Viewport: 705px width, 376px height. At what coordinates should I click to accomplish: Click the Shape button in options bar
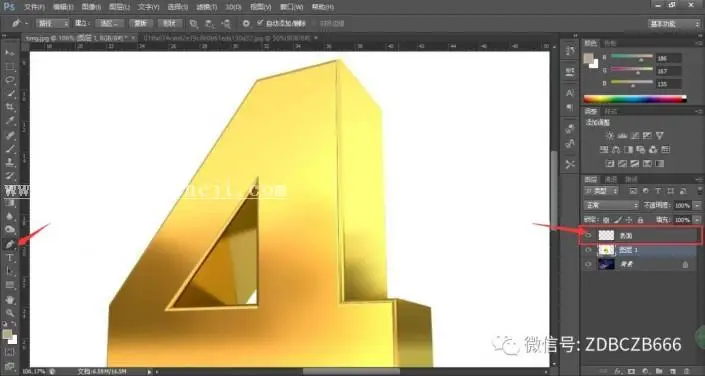[x=170, y=23]
